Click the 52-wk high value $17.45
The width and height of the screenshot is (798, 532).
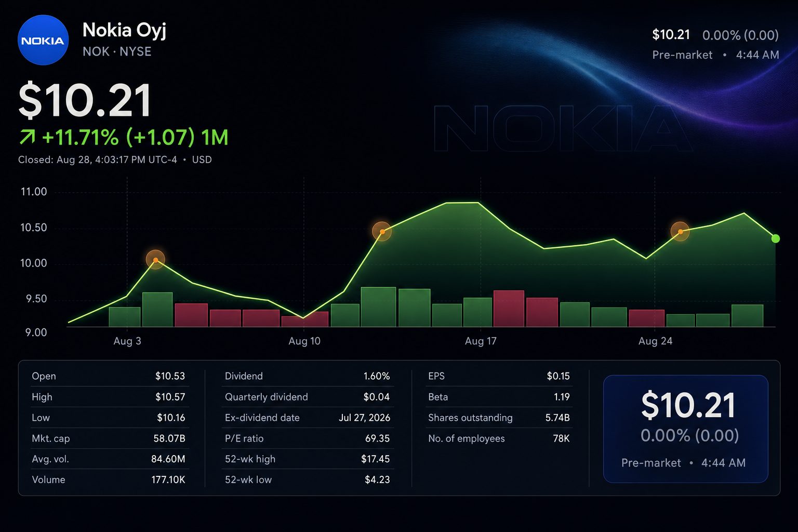tap(376, 459)
